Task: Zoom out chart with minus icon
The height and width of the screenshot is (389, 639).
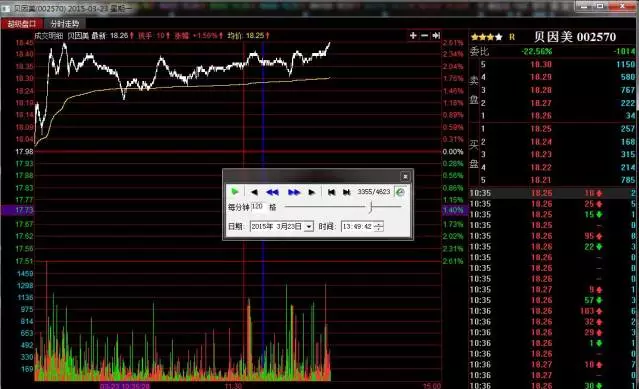Action: coord(424,36)
